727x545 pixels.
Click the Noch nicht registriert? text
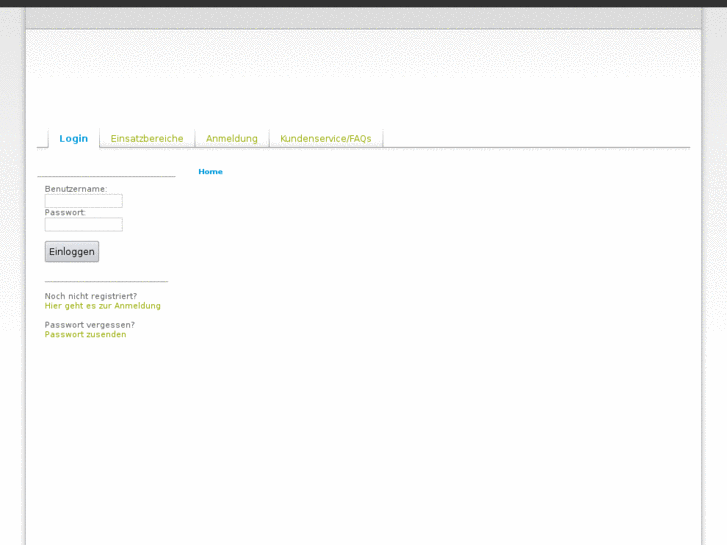tap(91, 296)
